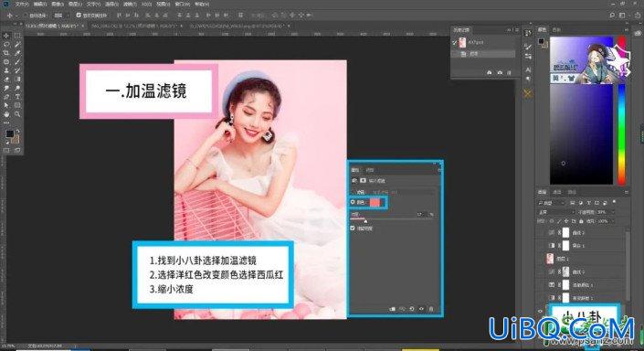Screen dimensions: 644x351
Task: Open the History panel flyout menu
Action: click(x=517, y=30)
